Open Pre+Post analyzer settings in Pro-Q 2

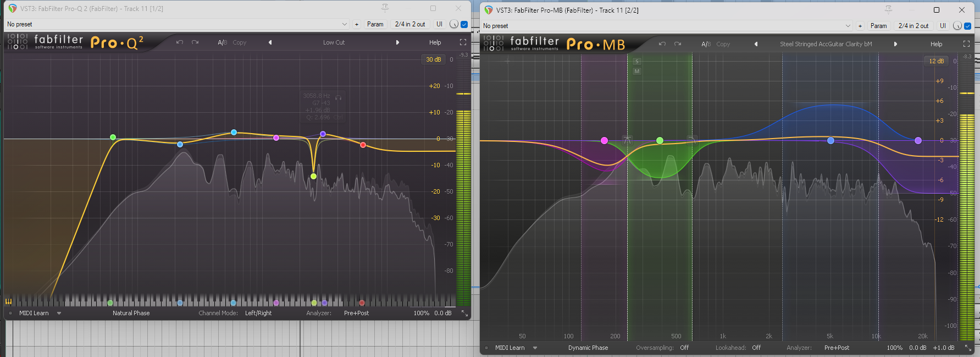click(x=356, y=313)
